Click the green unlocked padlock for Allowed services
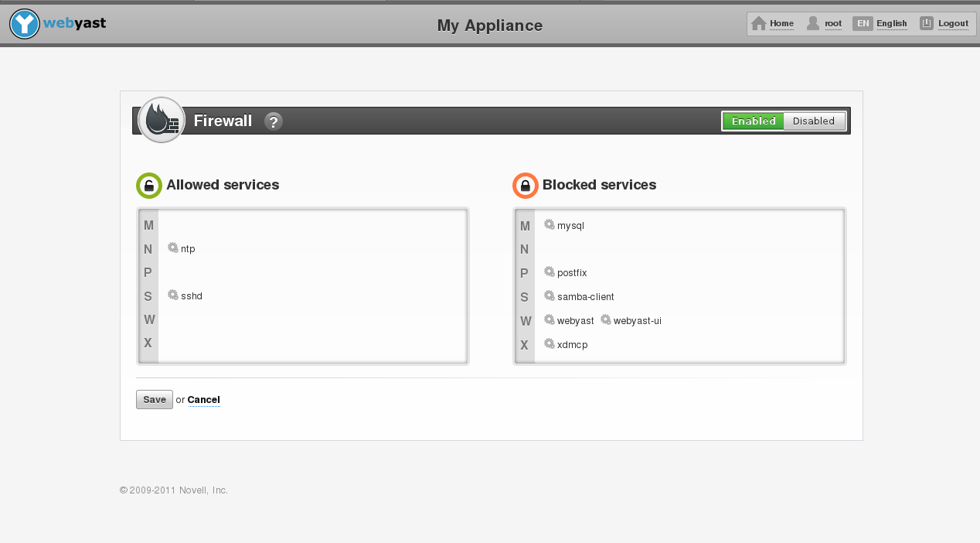Screen dimensions: 980x543 pos(148,185)
